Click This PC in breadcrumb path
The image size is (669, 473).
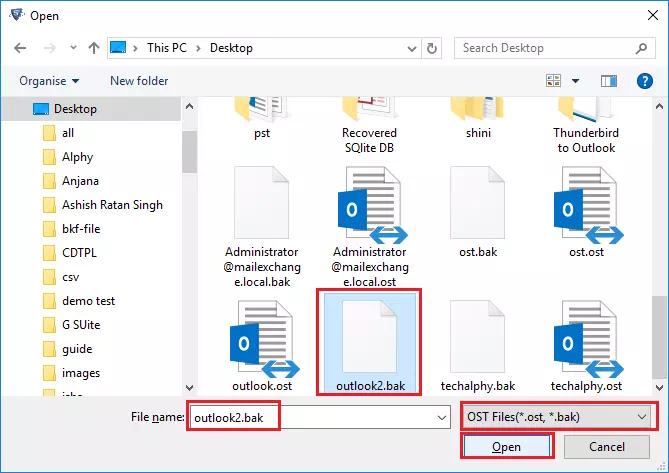(167, 48)
